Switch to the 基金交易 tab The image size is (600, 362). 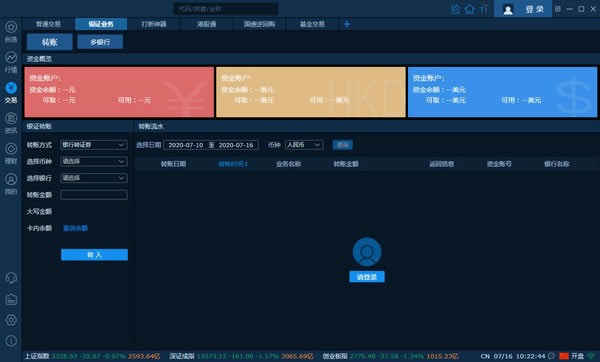tap(312, 24)
